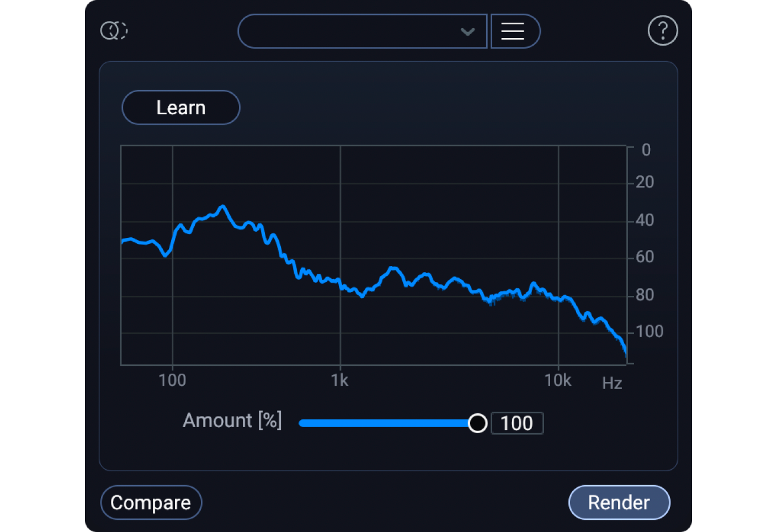Image resolution: width=777 pixels, height=532 pixels.
Task: Click the highest peak of the blue spectrum curve
Action: click(222, 207)
